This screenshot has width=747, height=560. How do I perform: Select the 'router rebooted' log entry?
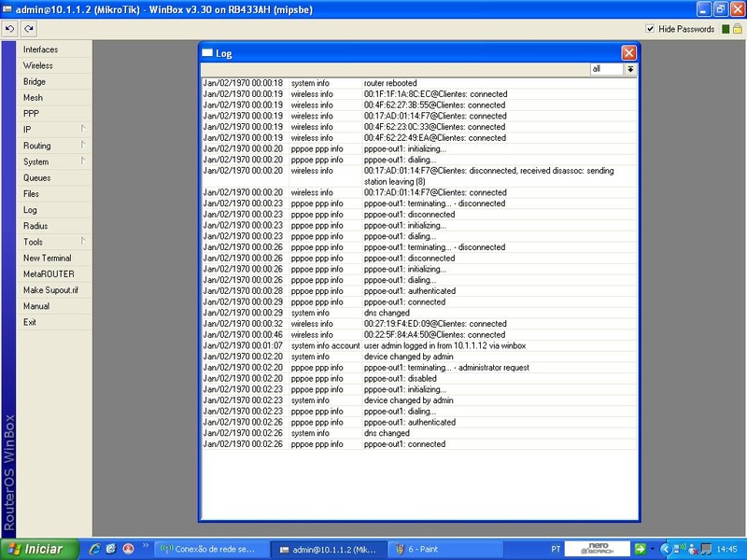(x=419, y=83)
